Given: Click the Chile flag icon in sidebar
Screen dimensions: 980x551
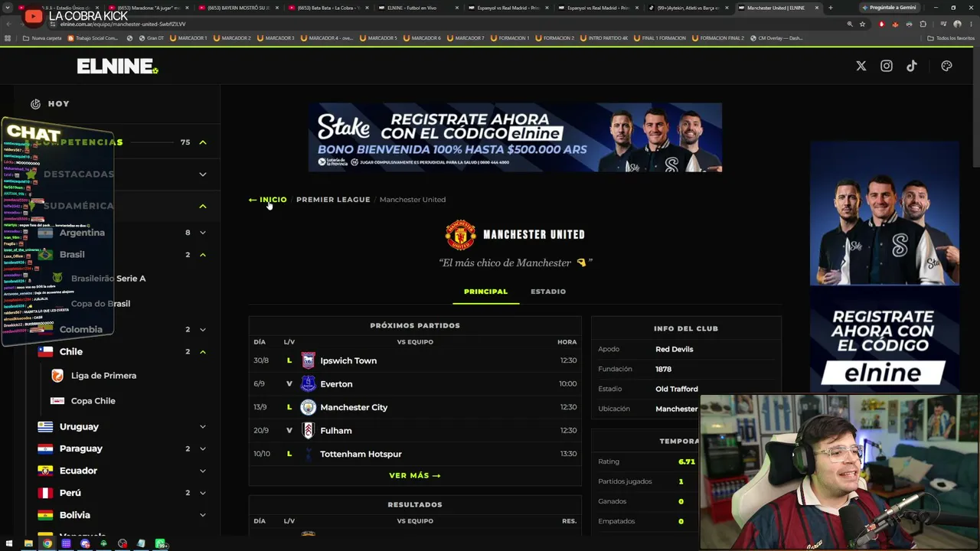Looking at the screenshot, I should pyautogui.click(x=45, y=351).
